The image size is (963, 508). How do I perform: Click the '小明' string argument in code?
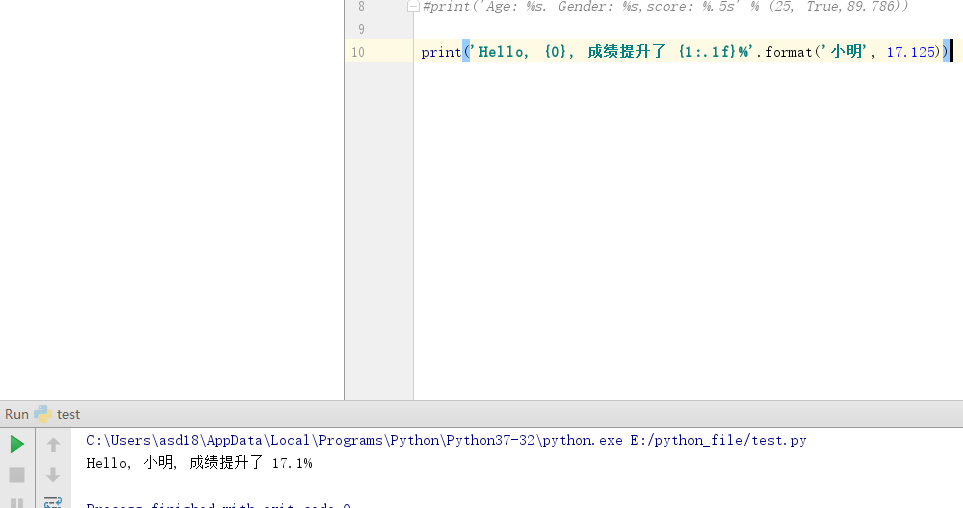tap(847, 52)
